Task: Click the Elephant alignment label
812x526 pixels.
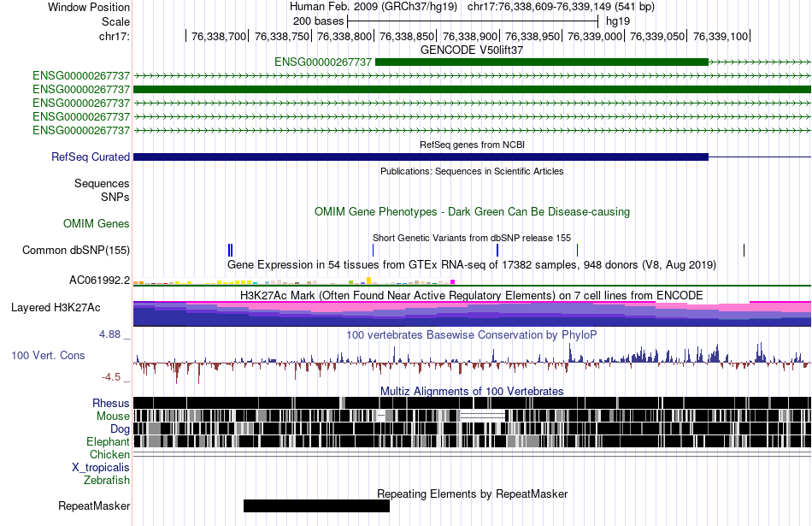Action: [108, 441]
